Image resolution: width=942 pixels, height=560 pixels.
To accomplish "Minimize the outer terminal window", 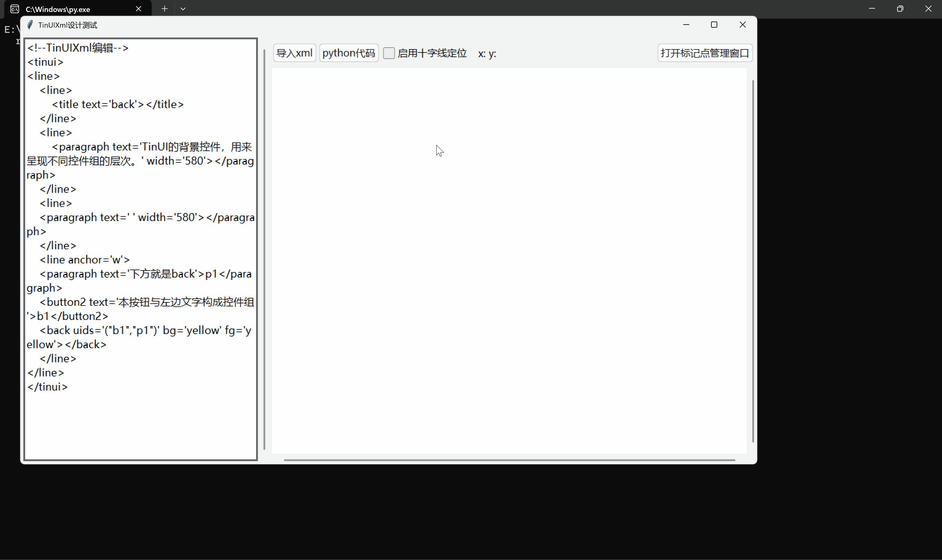I will click(x=872, y=9).
